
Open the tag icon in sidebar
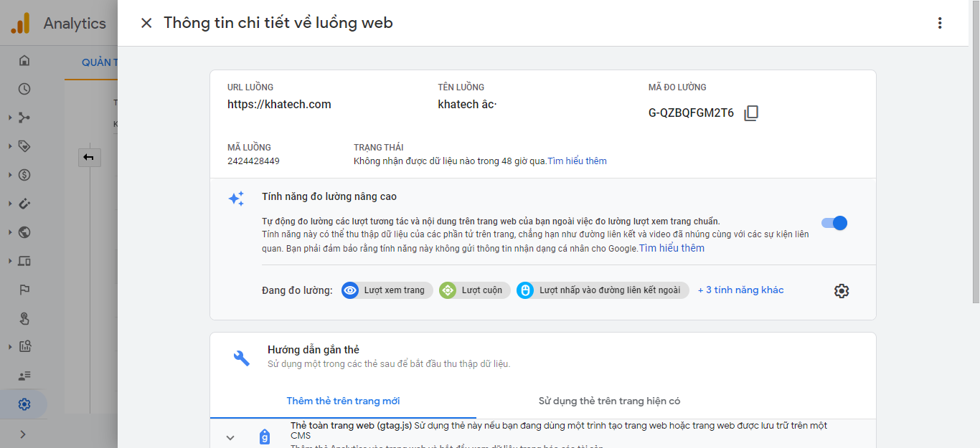[24, 146]
